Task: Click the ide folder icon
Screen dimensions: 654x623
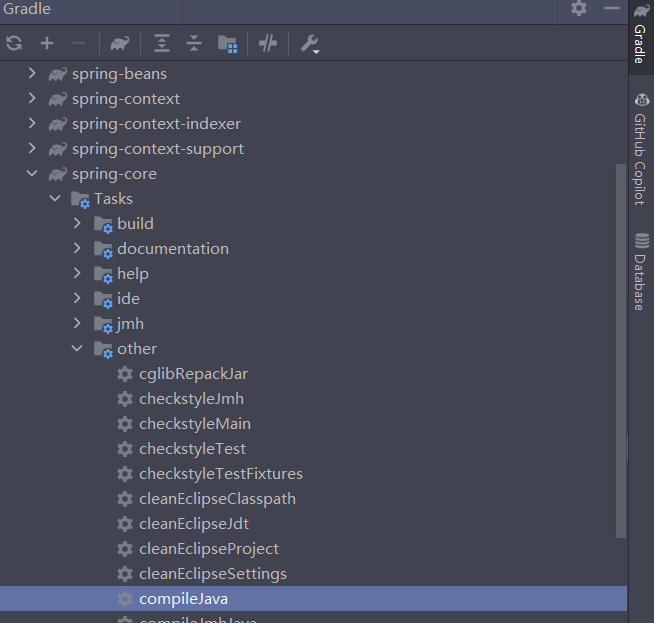Action: point(103,300)
